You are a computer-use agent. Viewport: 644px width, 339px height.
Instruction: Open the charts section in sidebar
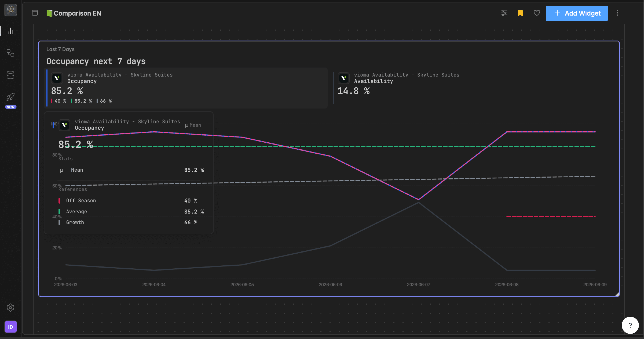10,31
